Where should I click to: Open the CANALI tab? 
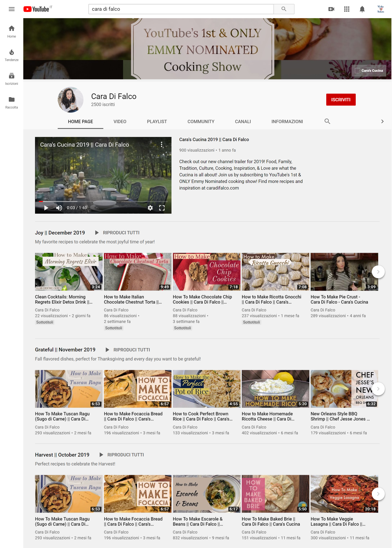click(243, 121)
